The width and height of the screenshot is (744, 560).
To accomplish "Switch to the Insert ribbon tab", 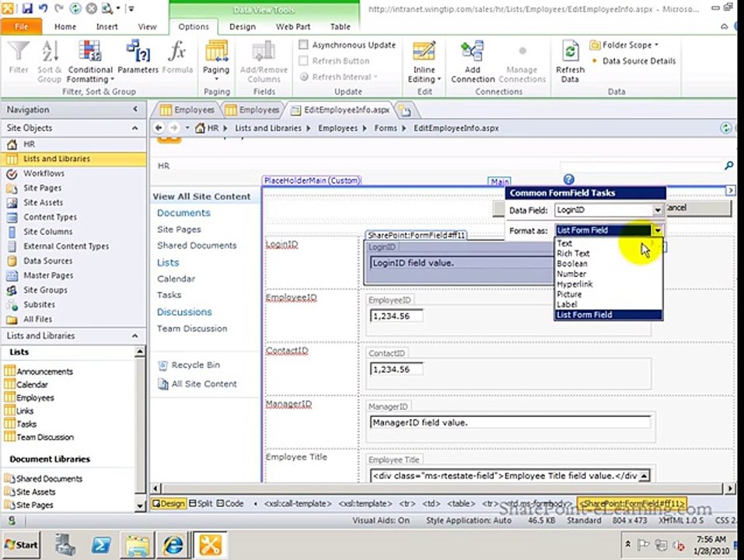I will tap(107, 26).
